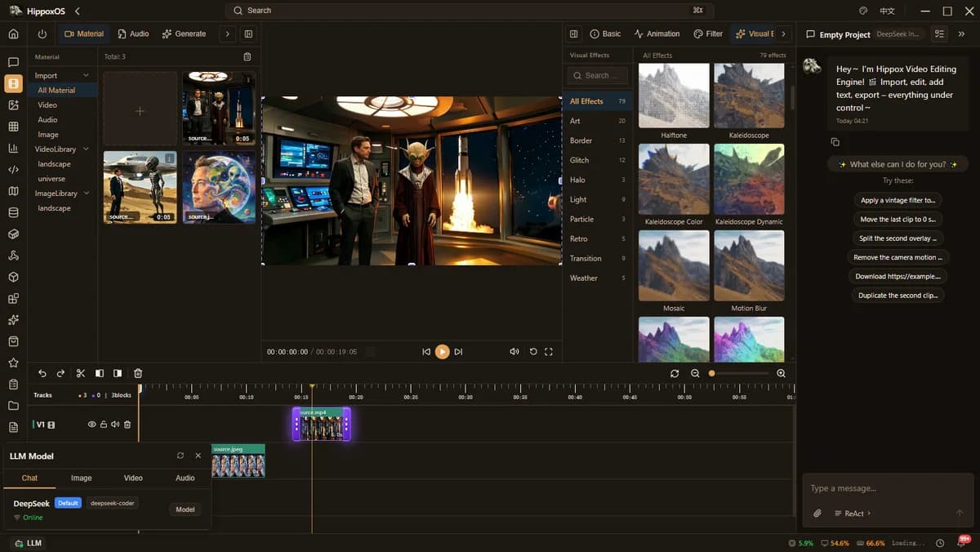Viewport: 980px width, 552px height.
Task: Lock track V1
Action: [104, 425]
